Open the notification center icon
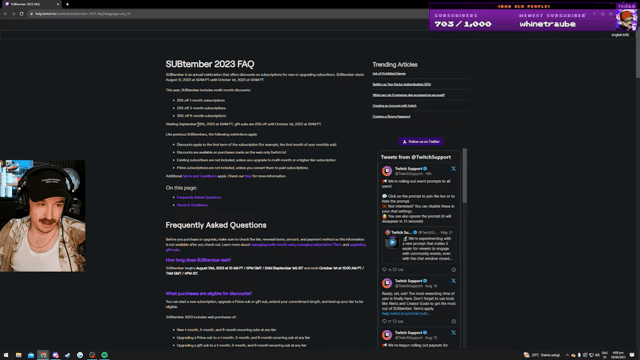 [632, 355]
